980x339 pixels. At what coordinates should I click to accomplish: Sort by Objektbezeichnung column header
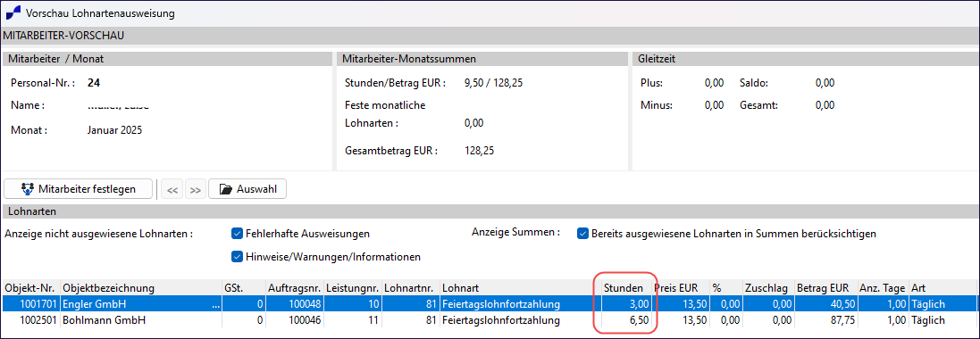tap(140, 288)
